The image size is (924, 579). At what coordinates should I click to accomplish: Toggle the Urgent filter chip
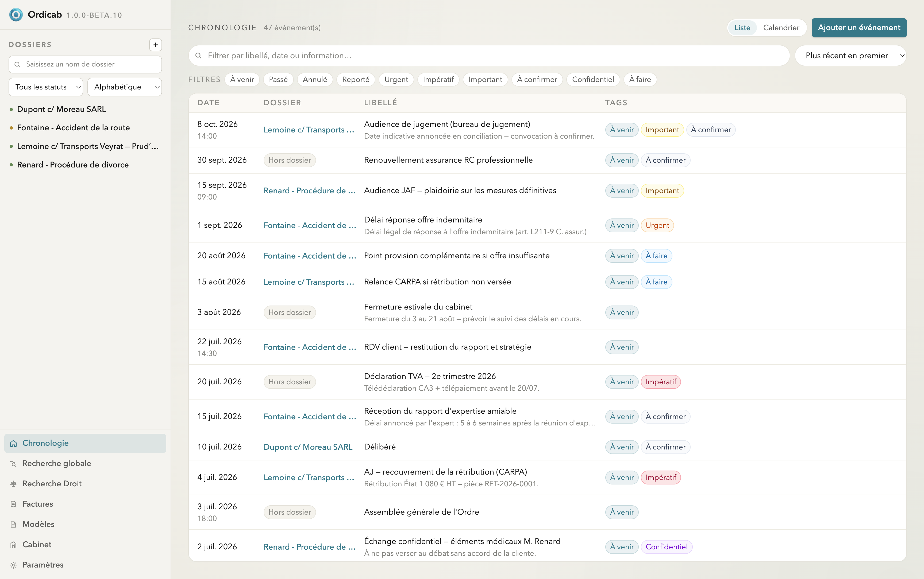(x=396, y=79)
